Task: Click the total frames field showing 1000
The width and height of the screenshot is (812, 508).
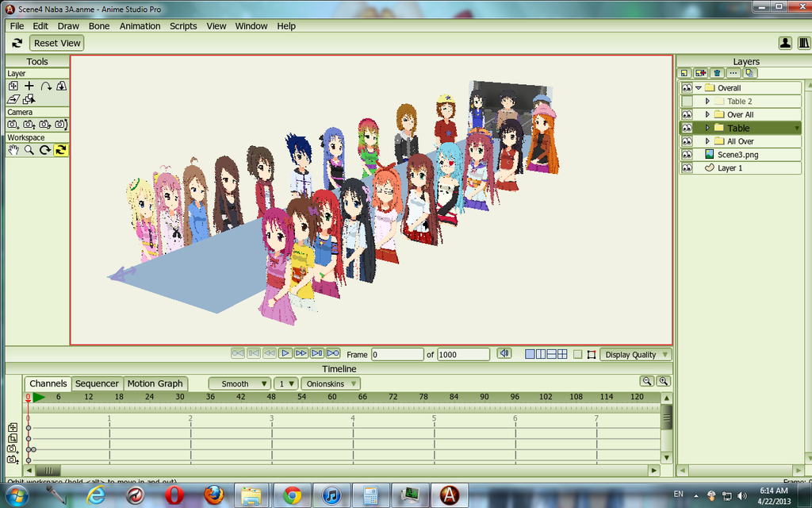Action: (463, 355)
